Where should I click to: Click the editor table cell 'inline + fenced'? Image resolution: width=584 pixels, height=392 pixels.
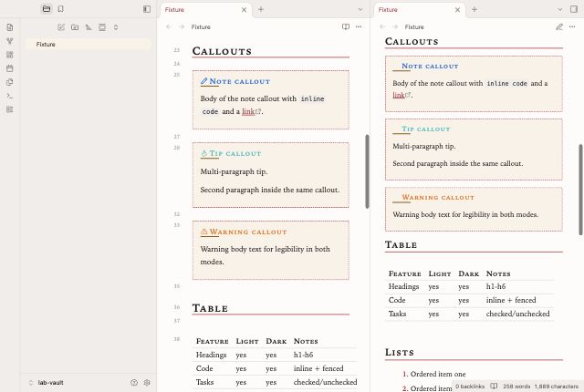[318, 368]
